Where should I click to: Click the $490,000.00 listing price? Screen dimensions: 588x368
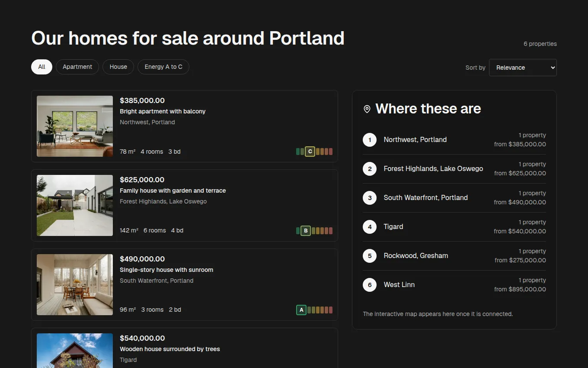tap(142, 259)
